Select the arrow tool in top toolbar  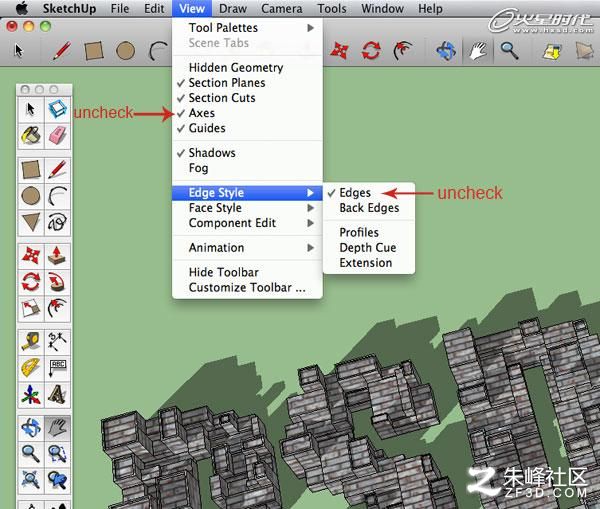(x=18, y=50)
